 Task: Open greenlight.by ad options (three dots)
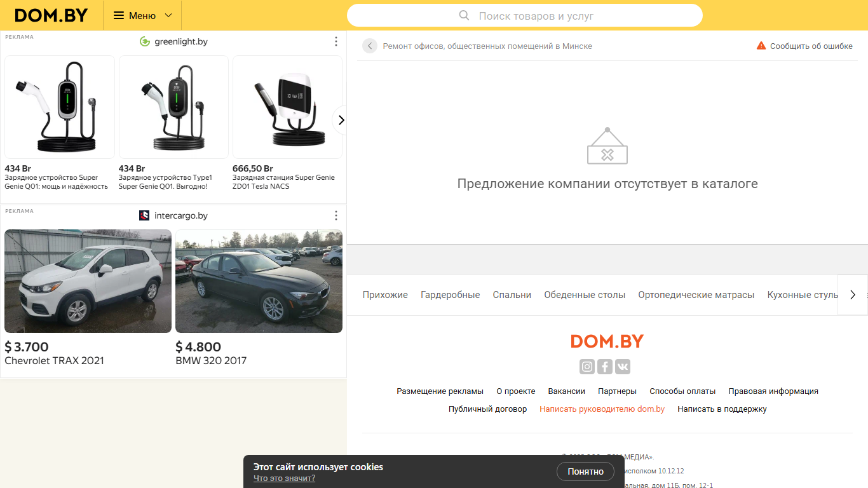pyautogui.click(x=336, y=41)
